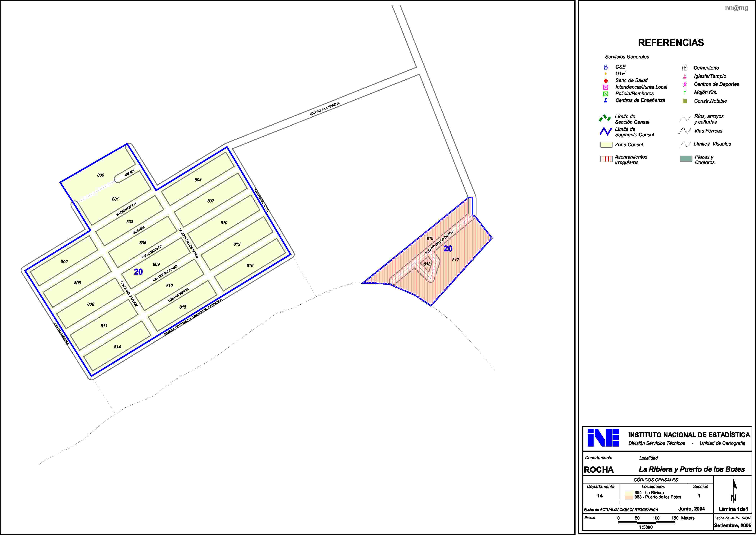756x535 pixels.
Task: Click block number 802
Action: [64, 262]
